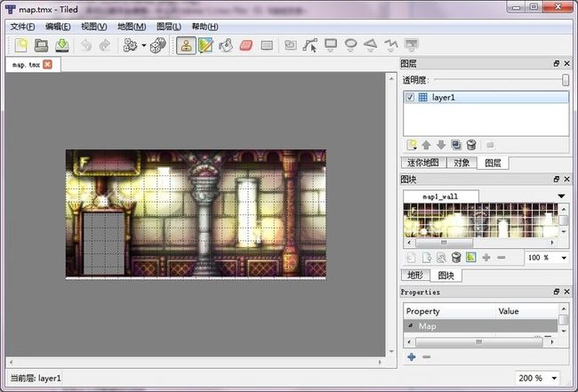
Task: Open a map file from toolbar
Action: [41, 45]
